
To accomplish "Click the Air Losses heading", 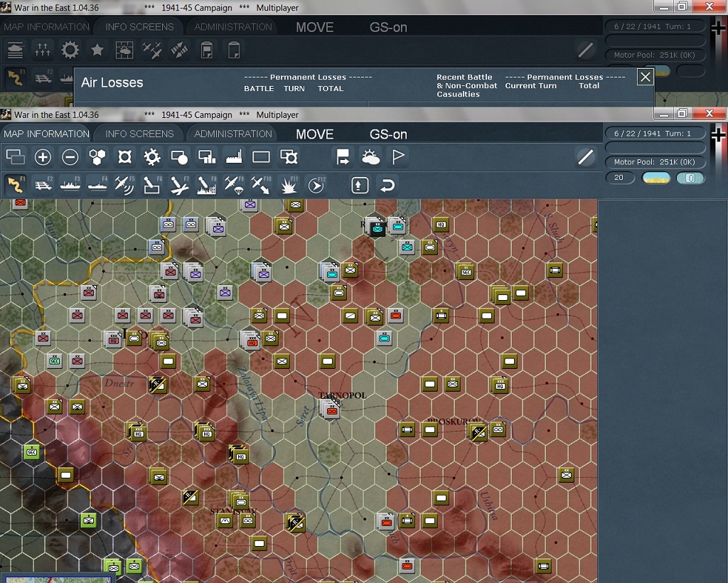I will [112, 82].
